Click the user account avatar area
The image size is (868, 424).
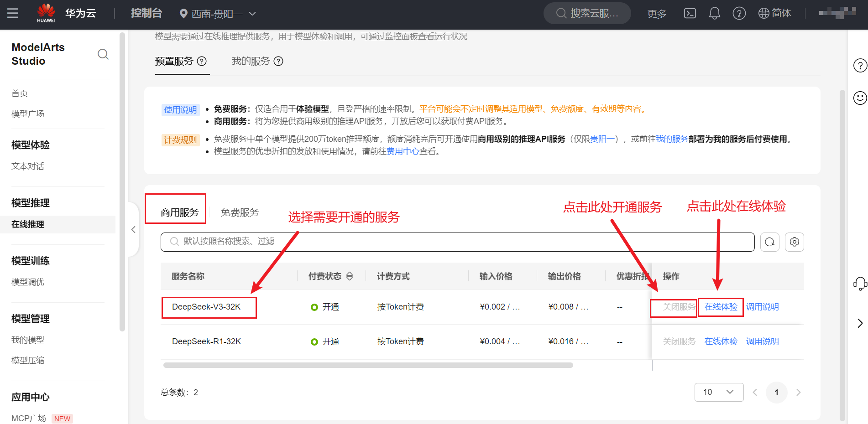click(838, 13)
